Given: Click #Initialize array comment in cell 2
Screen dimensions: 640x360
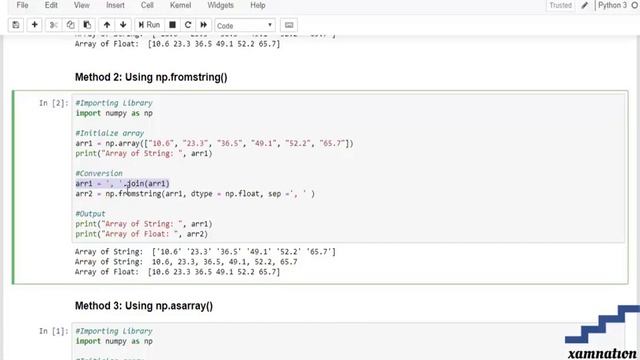Looking at the screenshot, I should pyautogui.click(x=109, y=133).
